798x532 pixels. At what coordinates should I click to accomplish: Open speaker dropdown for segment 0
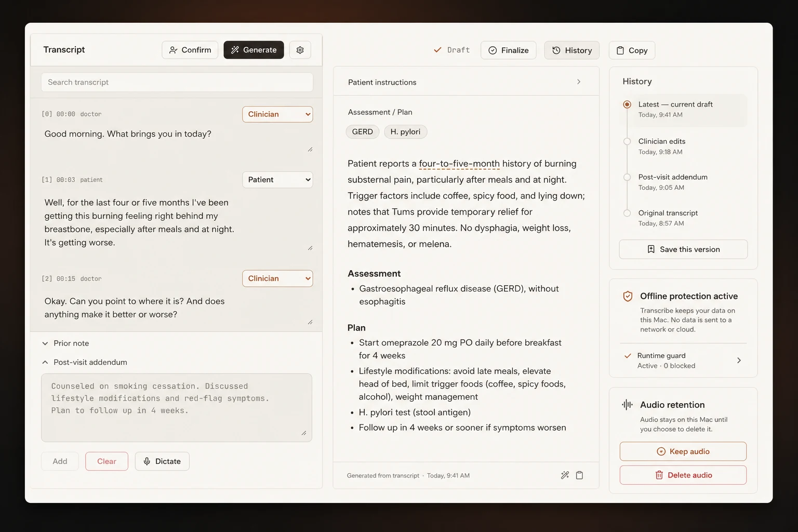point(277,114)
